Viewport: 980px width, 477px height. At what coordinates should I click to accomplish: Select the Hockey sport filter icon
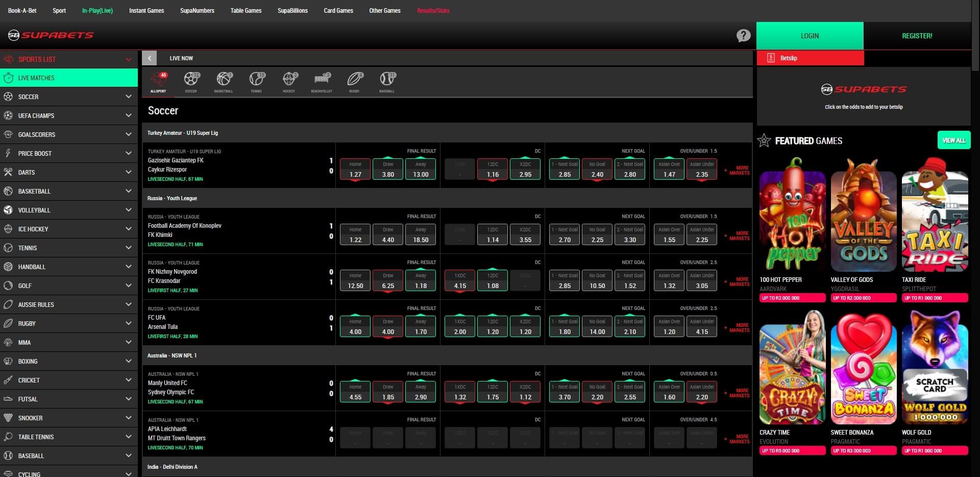[x=289, y=79]
